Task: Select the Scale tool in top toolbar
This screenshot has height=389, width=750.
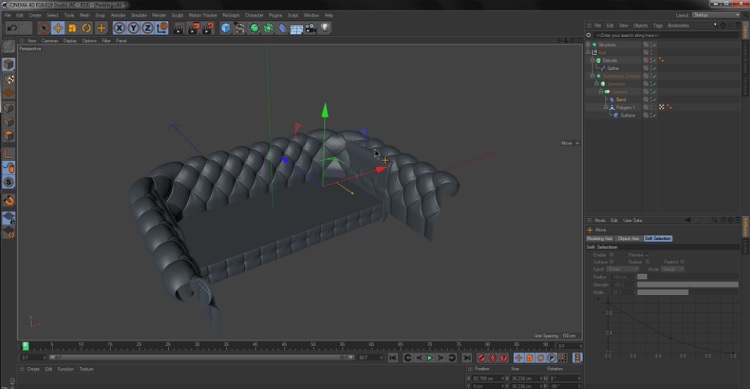Action: click(72, 28)
